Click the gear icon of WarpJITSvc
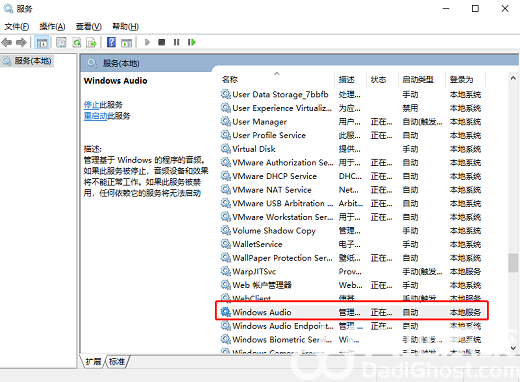The image size is (520, 382). pos(226,271)
